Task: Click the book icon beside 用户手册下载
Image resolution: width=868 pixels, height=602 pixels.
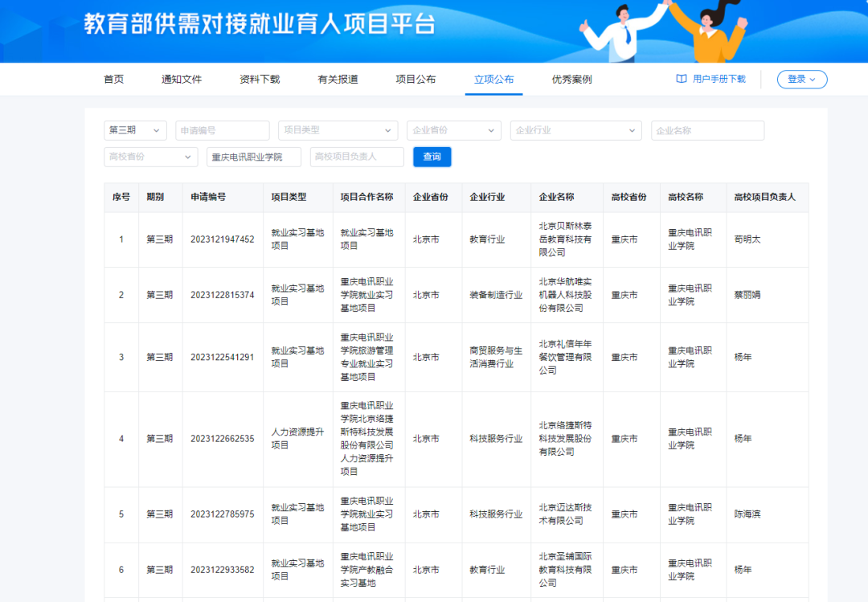Action: click(682, 79)
